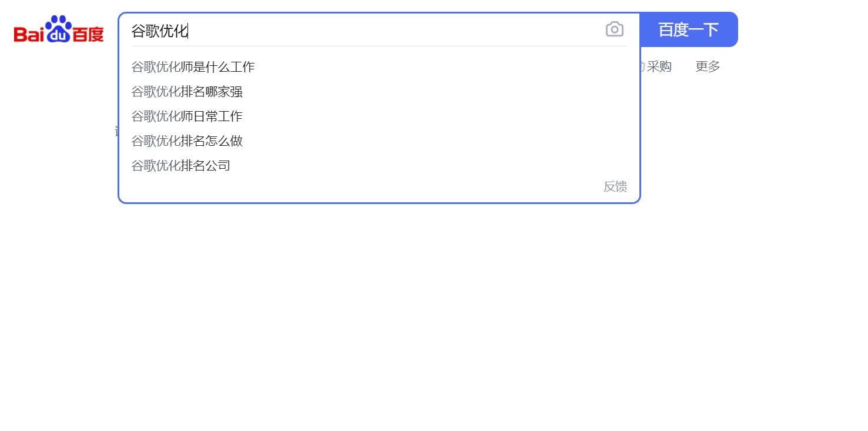This screenshot has width=868, height=431.
Task: Search with the 百度一下 button
Action: pos(688,29)
